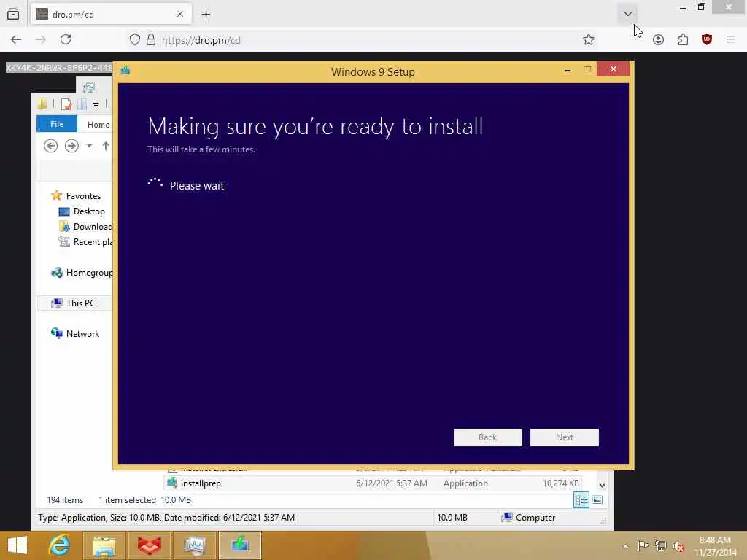747x560 pixels.
Task: Click the Next button in Windows 9 Setup
Action: pyautogui.click(x=564, y=437)
